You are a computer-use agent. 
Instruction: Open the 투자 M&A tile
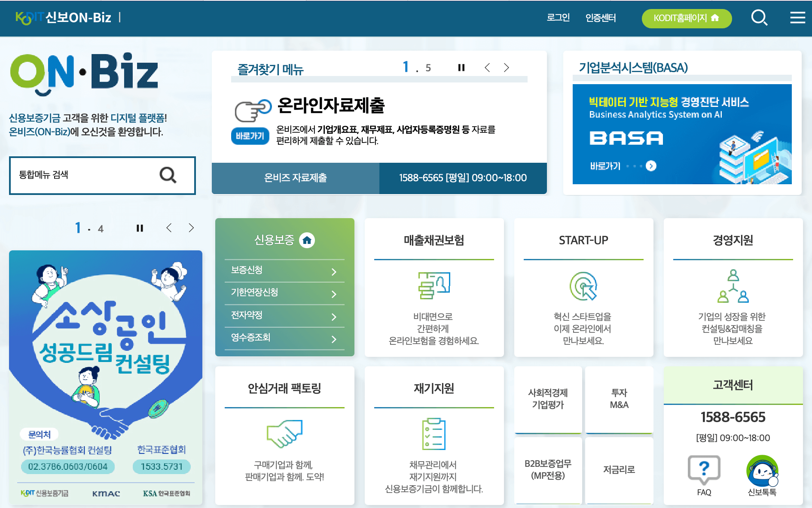[x=619, y=399]
